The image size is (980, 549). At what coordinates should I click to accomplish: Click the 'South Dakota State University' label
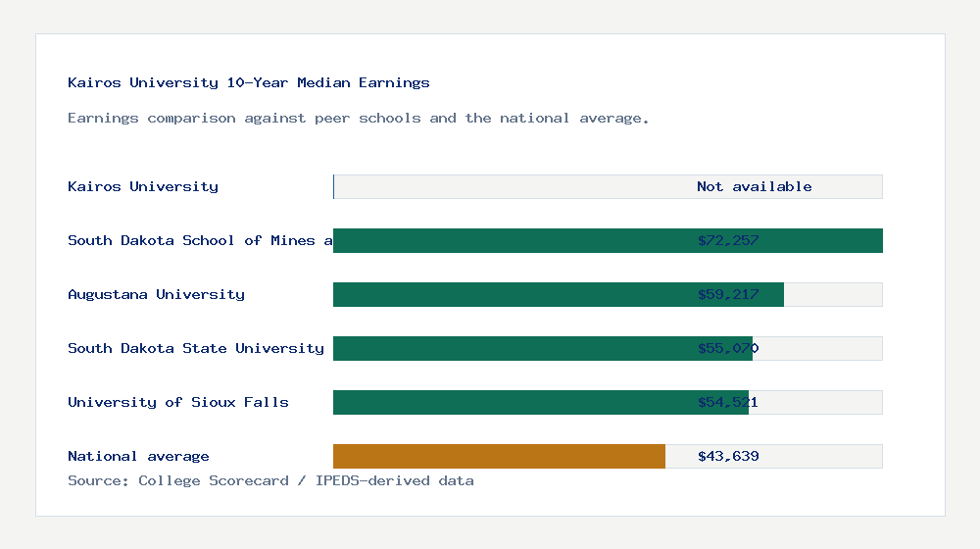(196, 348)
